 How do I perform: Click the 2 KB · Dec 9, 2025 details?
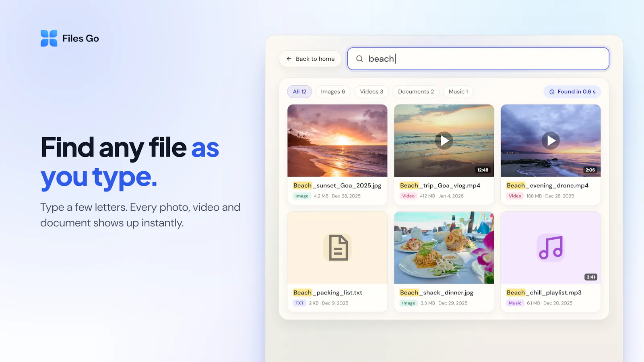tap(328, 303)
